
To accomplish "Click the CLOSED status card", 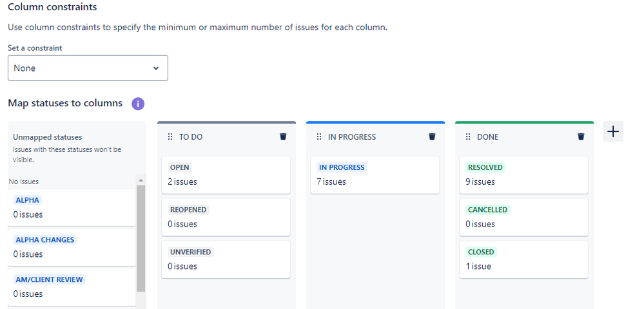I will (523, 259).
